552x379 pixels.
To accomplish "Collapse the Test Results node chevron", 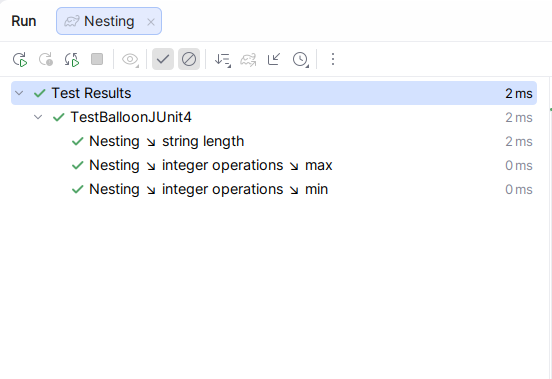I will 19,93.
